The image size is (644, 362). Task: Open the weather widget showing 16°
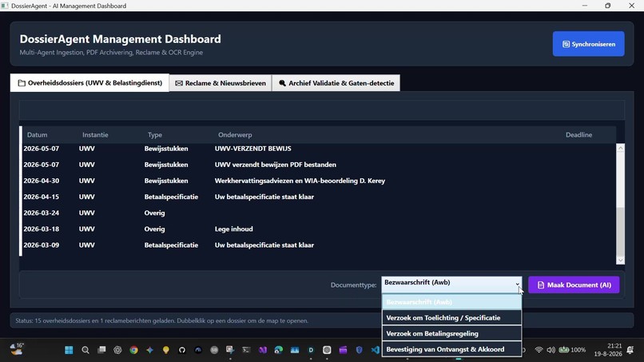(x=17, y=349)
